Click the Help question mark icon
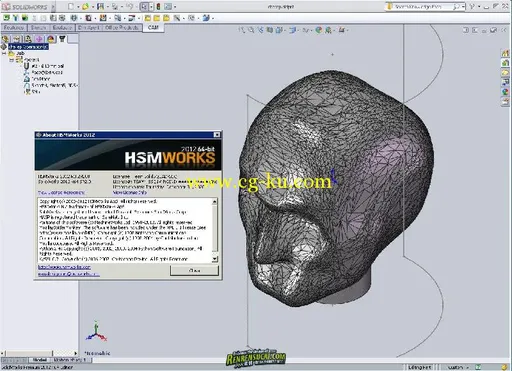The image size is (512, 371). [x=472, y=6]
